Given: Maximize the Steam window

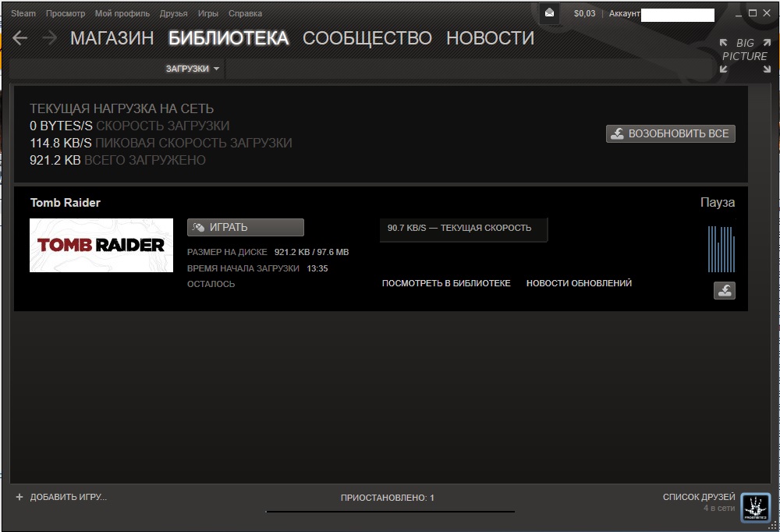Looking at the screenshot, I should point(753,13).
